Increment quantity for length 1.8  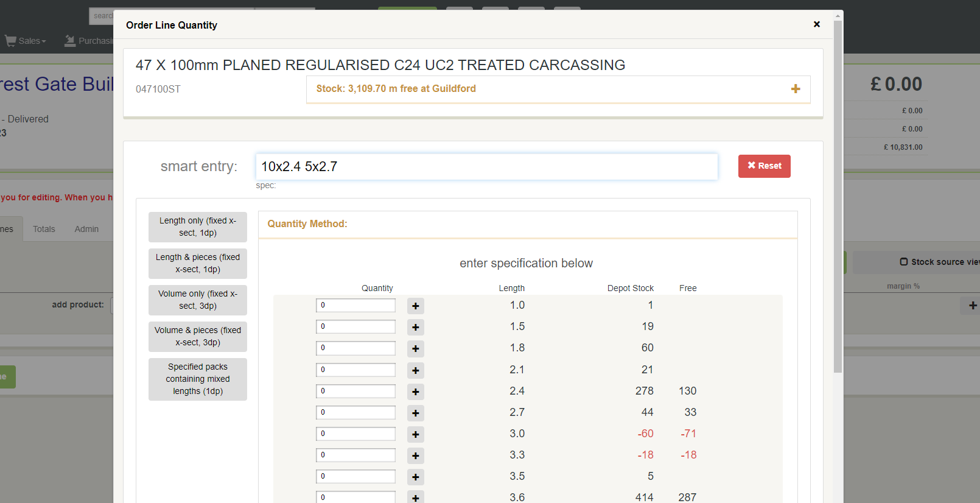pos(416,348)
